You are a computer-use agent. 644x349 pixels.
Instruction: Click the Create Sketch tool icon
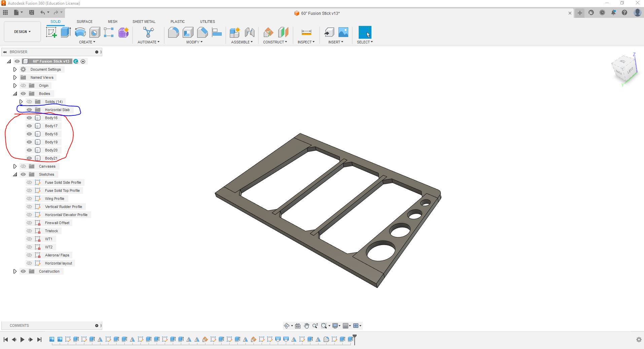coord(51,32)
